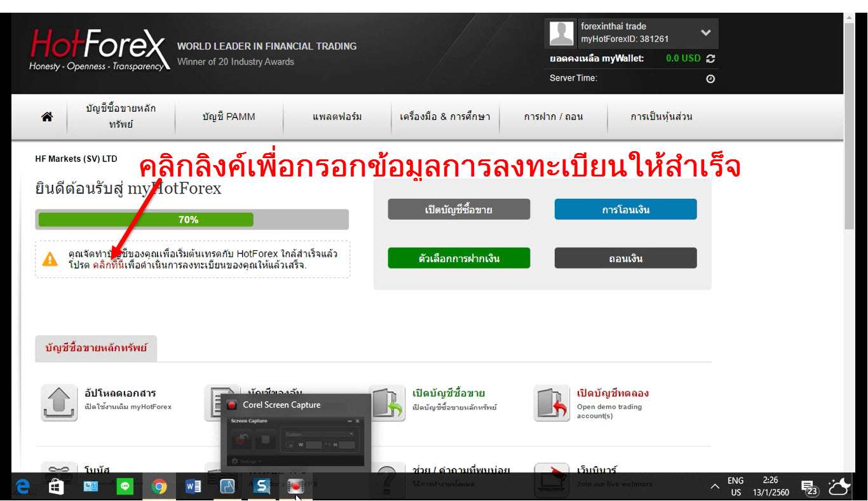Open the LINE app in taskbar
This screenshot has width=868, height=501.
click(x=125, y=487)
